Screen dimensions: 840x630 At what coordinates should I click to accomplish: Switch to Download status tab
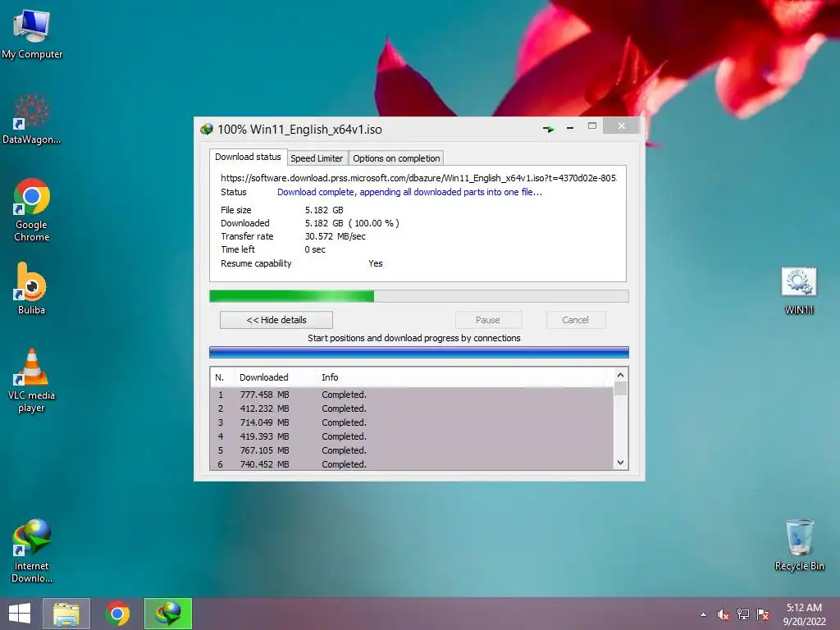(x=248, y=157)
